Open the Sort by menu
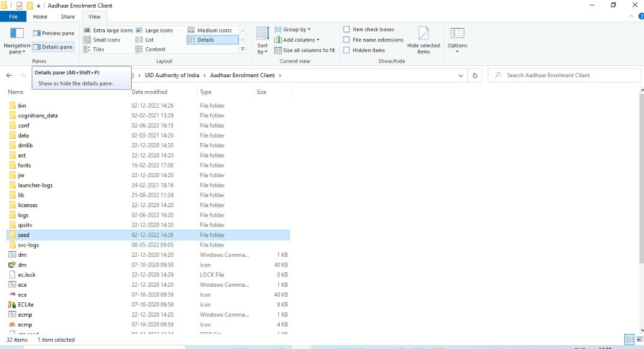 pyautogui.click(x=262, y=40)
